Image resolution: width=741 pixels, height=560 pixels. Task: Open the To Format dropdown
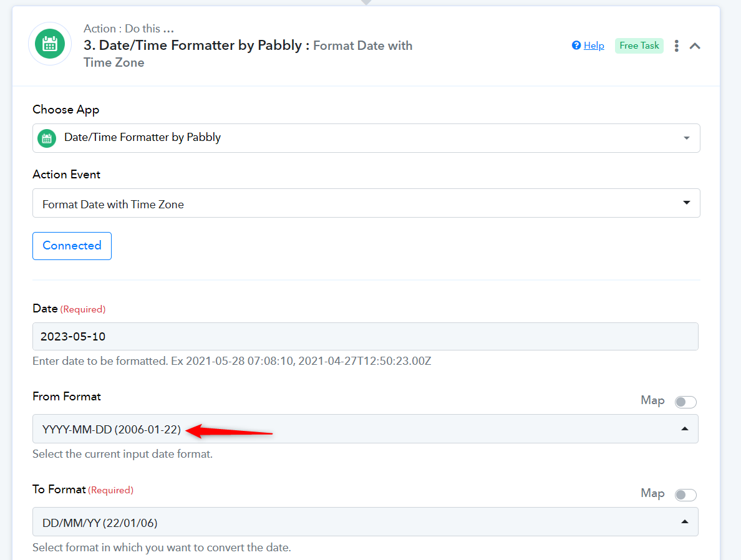pos(366,522)
